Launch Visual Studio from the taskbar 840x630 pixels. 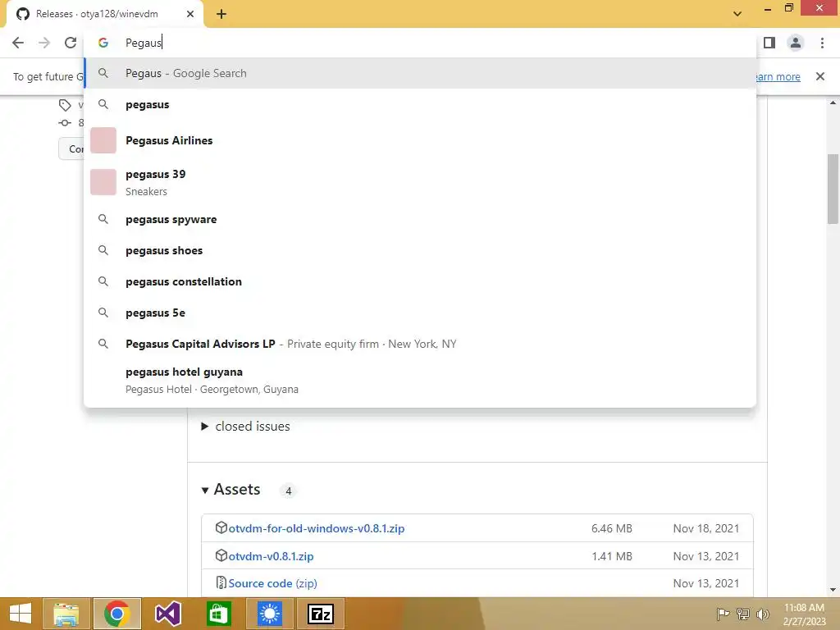[x=167, y=614]
